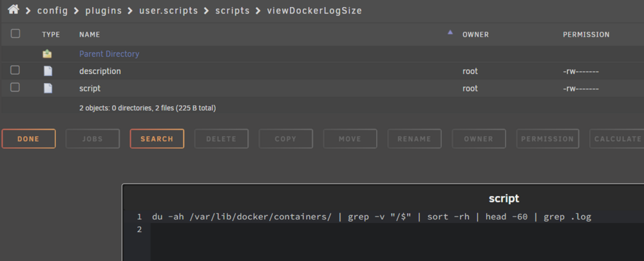Click the Delete button
Screen dimensions: 644x261
pos(222,139)
